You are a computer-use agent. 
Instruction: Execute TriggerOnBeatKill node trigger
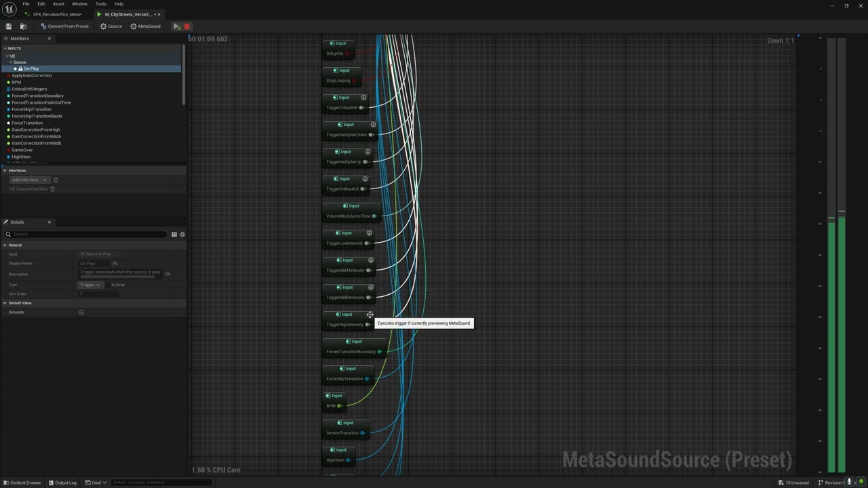click(365, 179)
